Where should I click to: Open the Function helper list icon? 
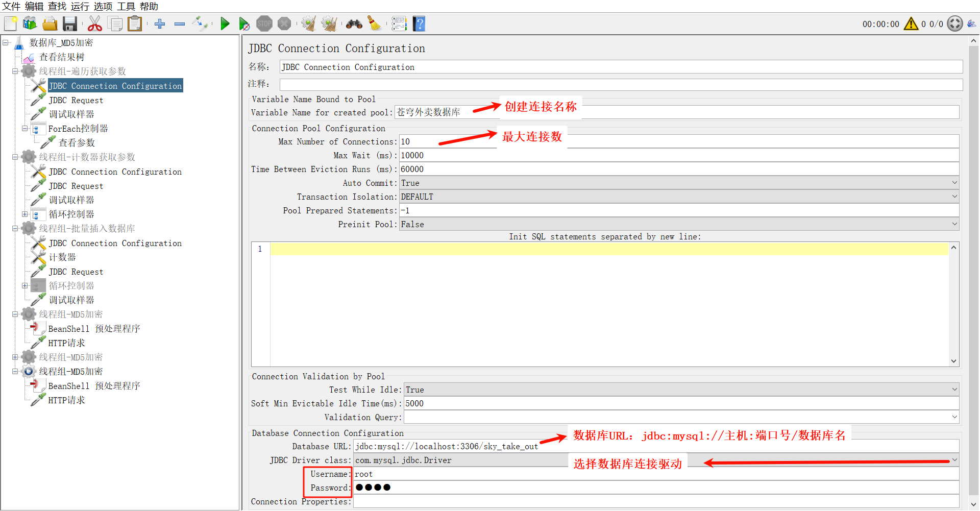399,23
